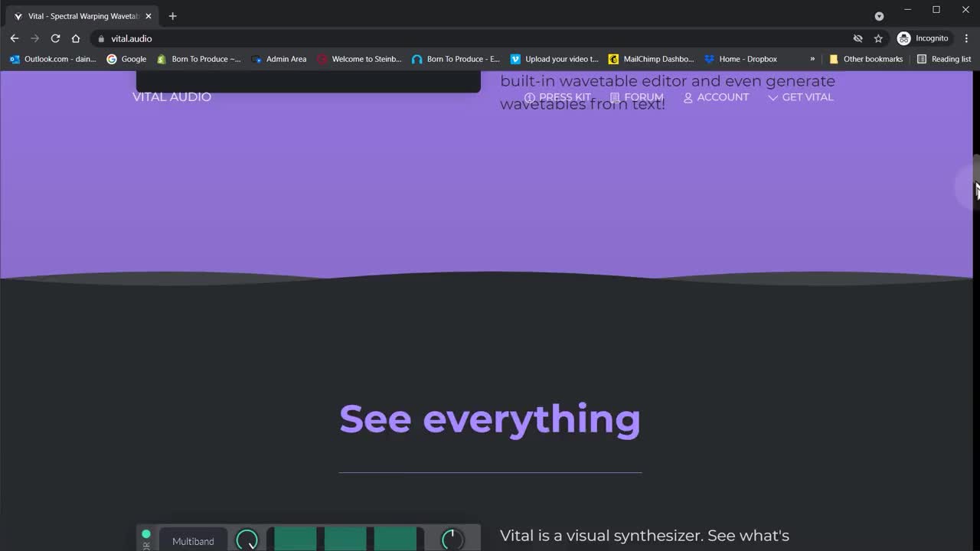Open the Born To Produce bookmark with headphones icon
This screenshot has height=551, width=980.
tap(456, 59)
